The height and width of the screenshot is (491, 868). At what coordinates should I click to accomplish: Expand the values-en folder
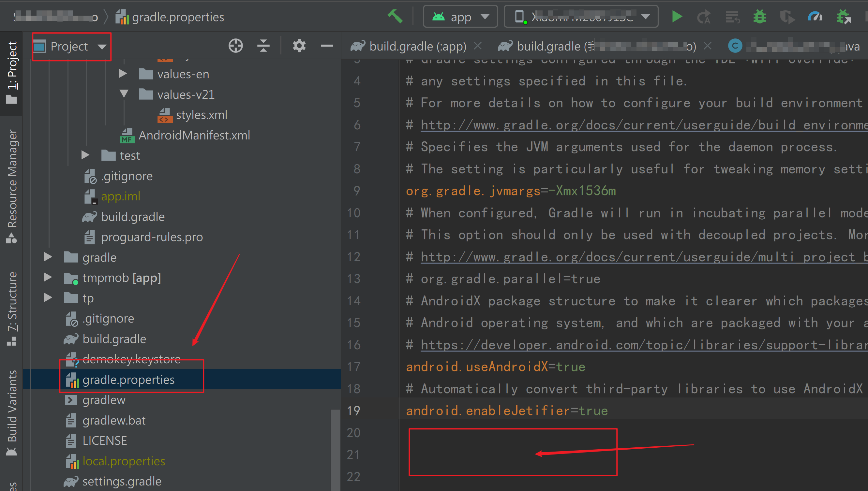point(123,74)
